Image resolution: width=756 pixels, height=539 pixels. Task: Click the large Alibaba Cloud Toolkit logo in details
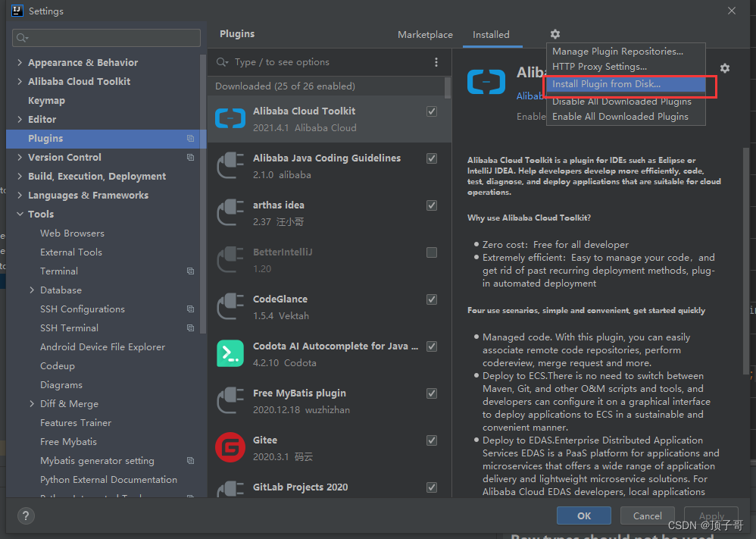point(486,82)
